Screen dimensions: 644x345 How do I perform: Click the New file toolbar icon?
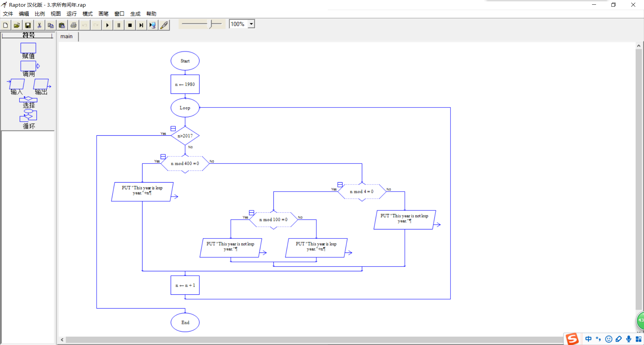coord(5,25)
